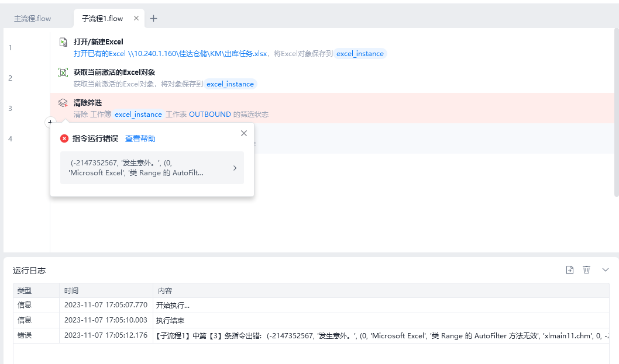Switch to the 主流程.flow tab

(32, 19)
